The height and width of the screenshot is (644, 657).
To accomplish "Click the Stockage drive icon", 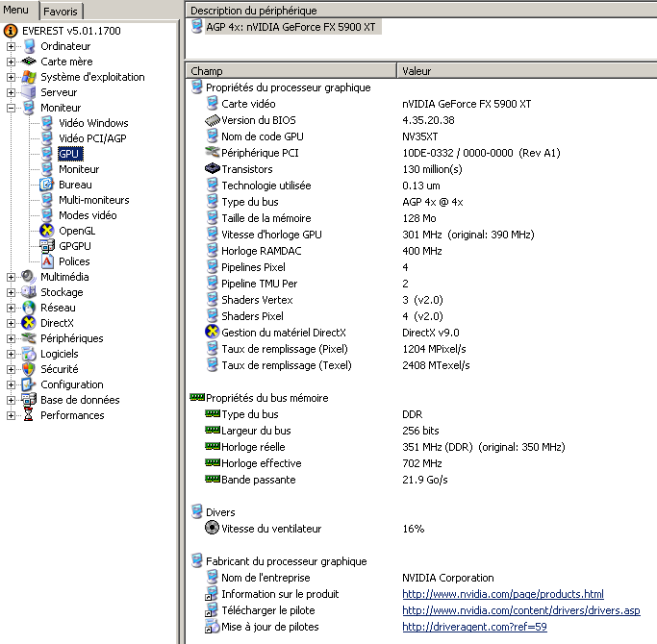I will 29,292.
